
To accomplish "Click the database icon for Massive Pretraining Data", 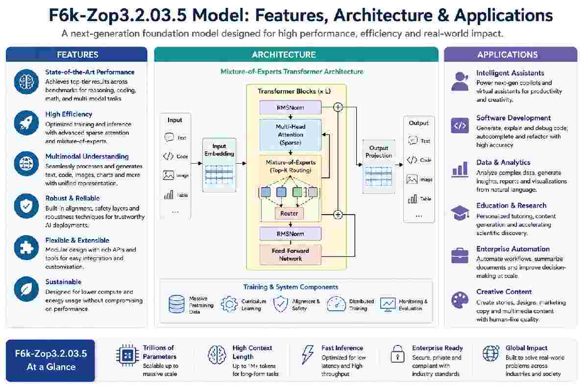I will click(x=176, y=304).
